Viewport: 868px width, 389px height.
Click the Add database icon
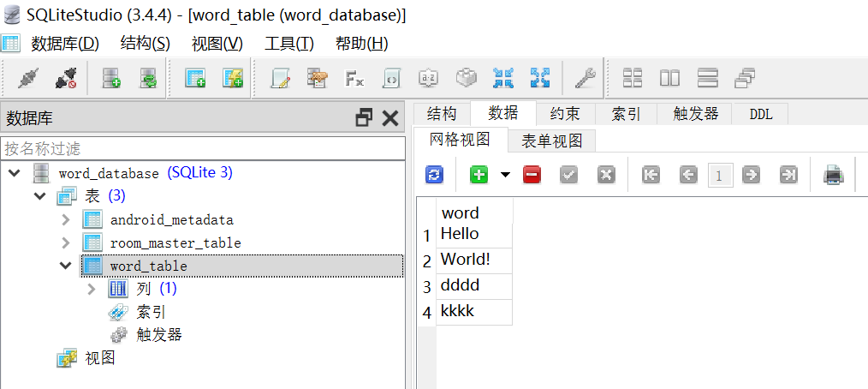[112, 79]
